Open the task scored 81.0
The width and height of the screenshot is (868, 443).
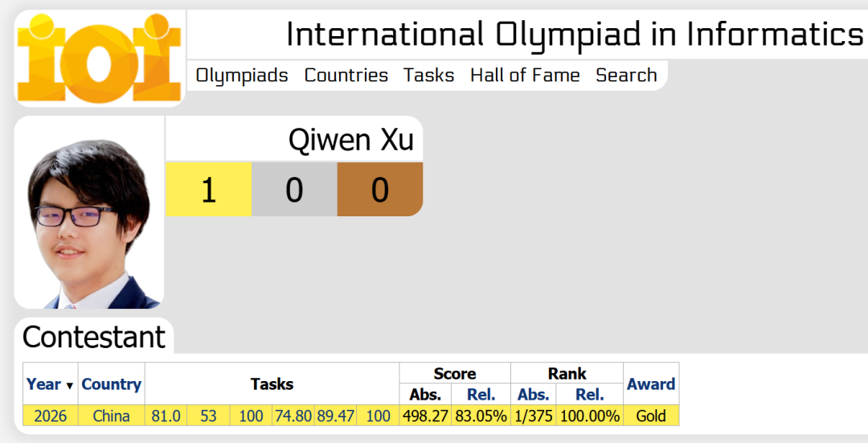(166, 416)
